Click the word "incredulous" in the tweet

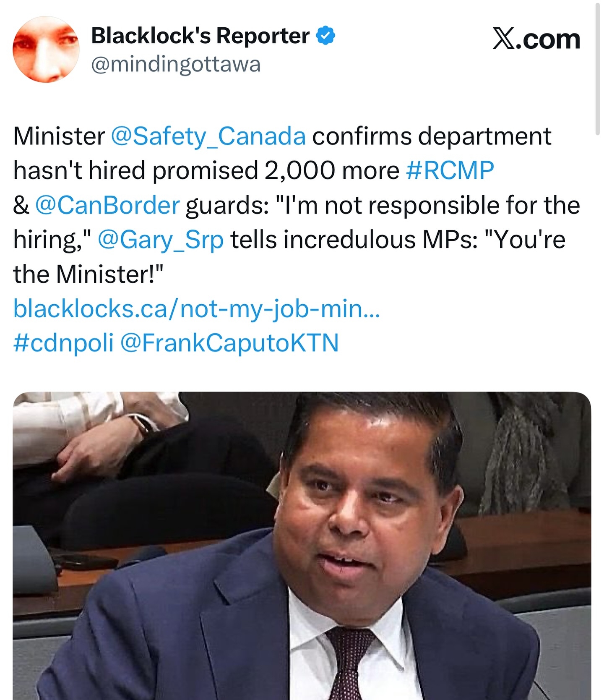[x=349, y=240]
